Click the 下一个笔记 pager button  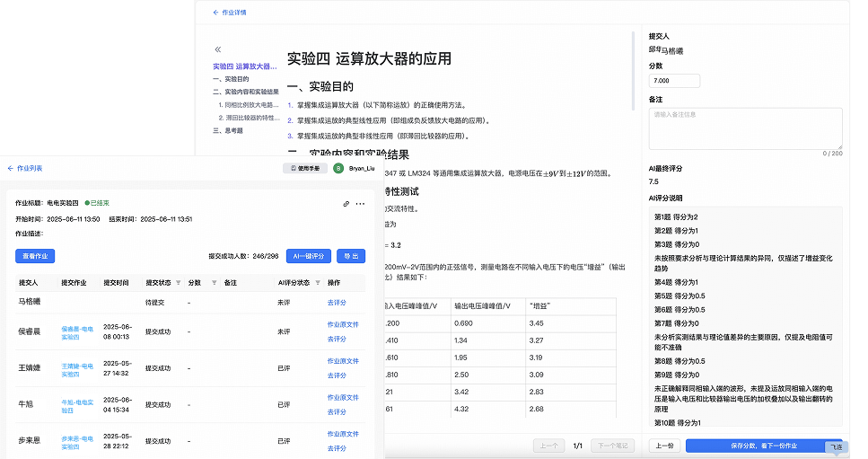pyautogui.click(x=613, y=446)
